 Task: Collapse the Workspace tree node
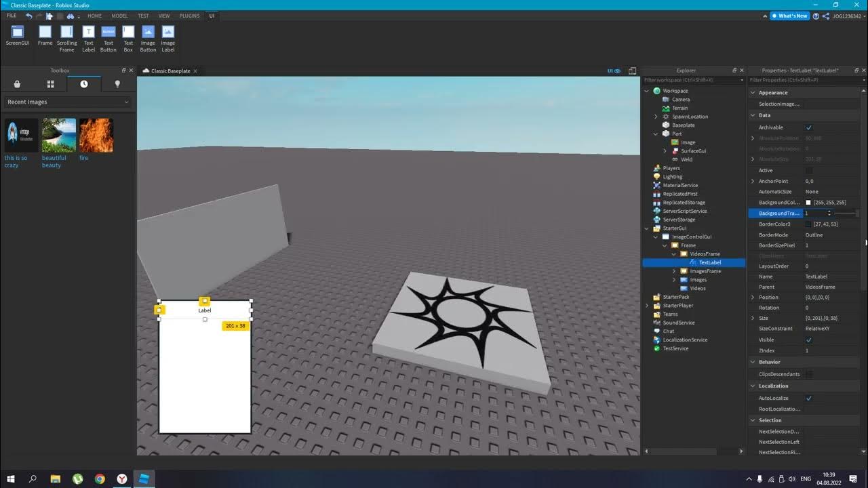tap(647, 91)
